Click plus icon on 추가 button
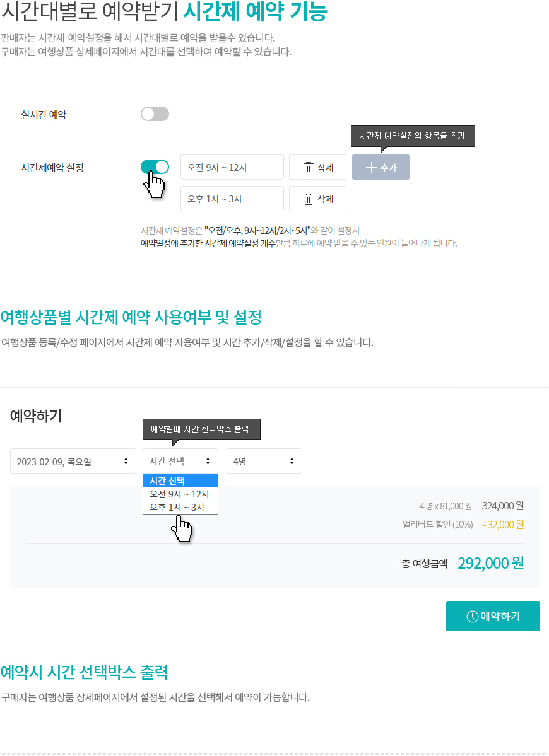The width and height of the screenshot is (549, 756). click(x=370, y=167)
